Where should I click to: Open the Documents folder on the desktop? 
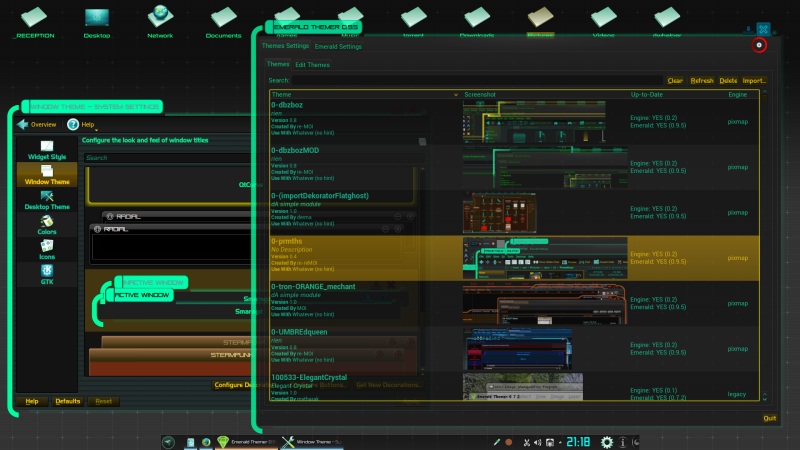223,22
